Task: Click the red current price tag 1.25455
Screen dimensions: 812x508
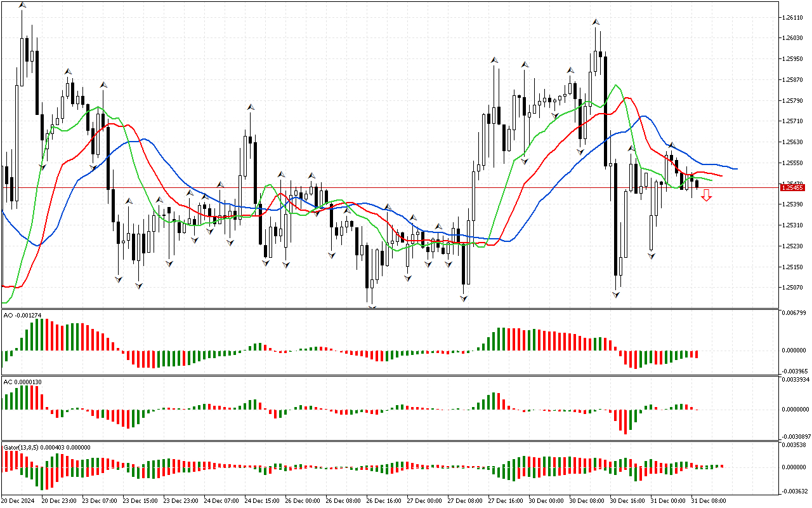Action: click(x=793, y=188)
